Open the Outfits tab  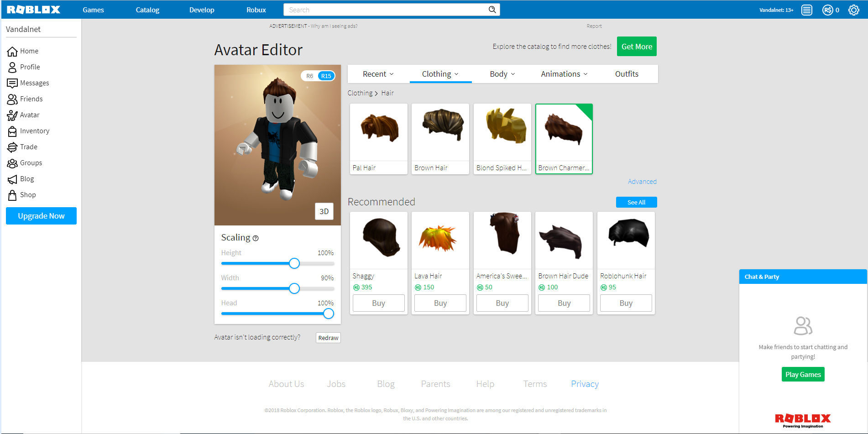pos(626,74)
